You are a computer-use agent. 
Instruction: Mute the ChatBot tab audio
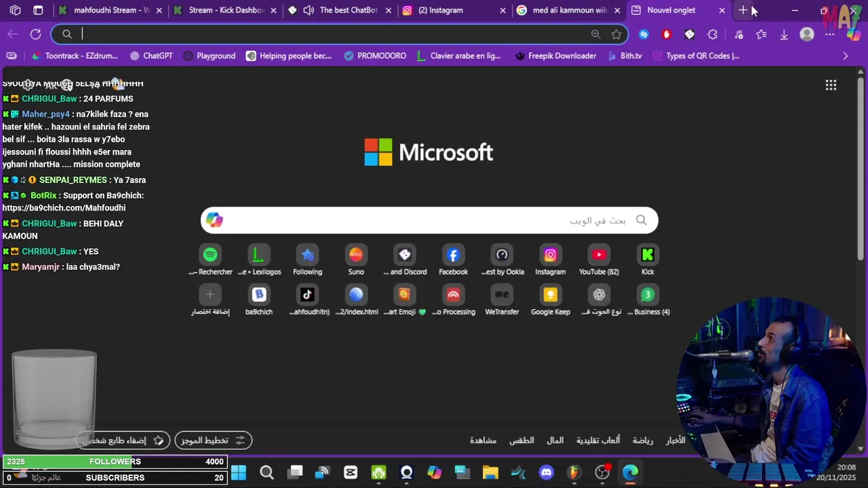point(309,10)
